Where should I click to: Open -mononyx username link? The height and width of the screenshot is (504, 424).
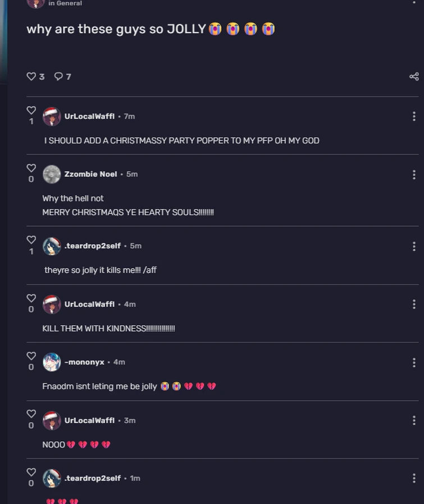[84, 362]
